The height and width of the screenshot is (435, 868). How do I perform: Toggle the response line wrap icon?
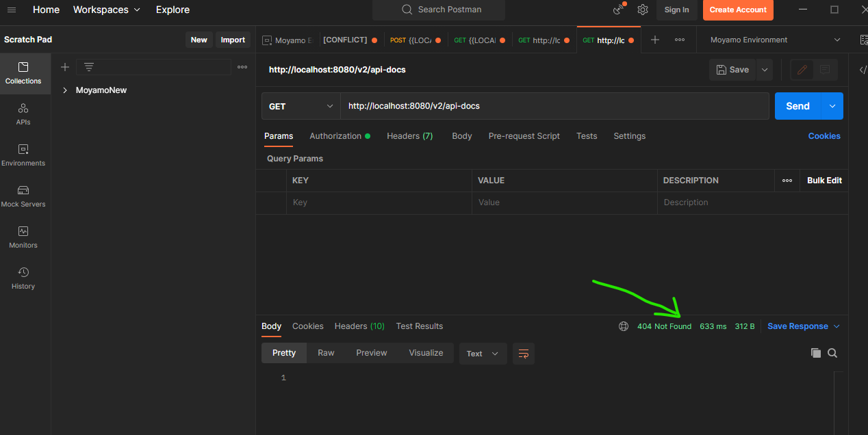coord(524,354)
